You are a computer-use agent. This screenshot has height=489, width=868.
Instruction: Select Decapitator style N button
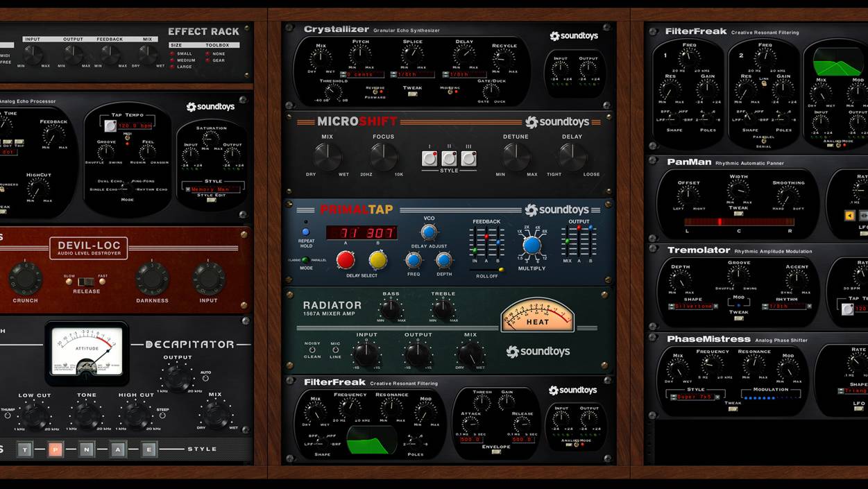(87, 449)
